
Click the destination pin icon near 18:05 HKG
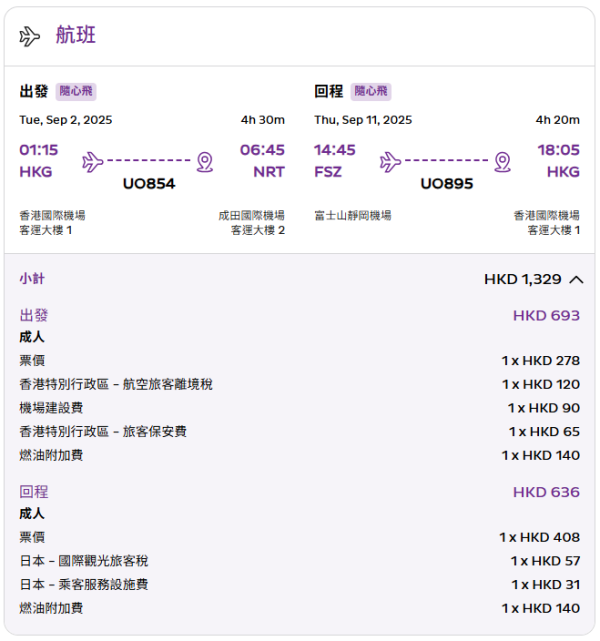502,162
